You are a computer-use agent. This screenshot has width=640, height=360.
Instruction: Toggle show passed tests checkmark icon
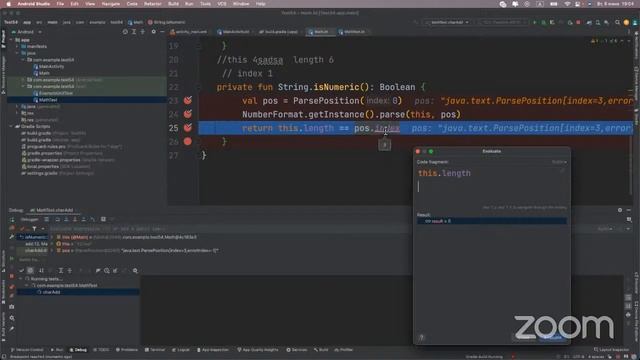point(22,271)
